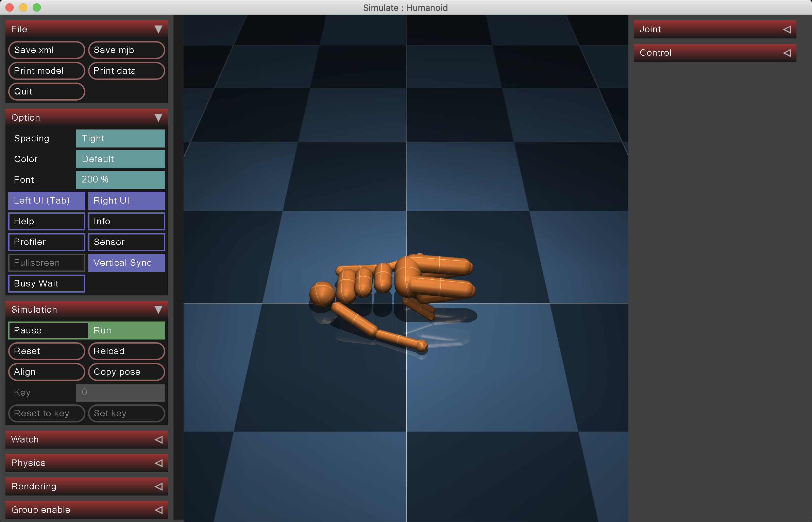Hide the Left UI panel
This screenshot has width=812, height=522.
(46, 201)
